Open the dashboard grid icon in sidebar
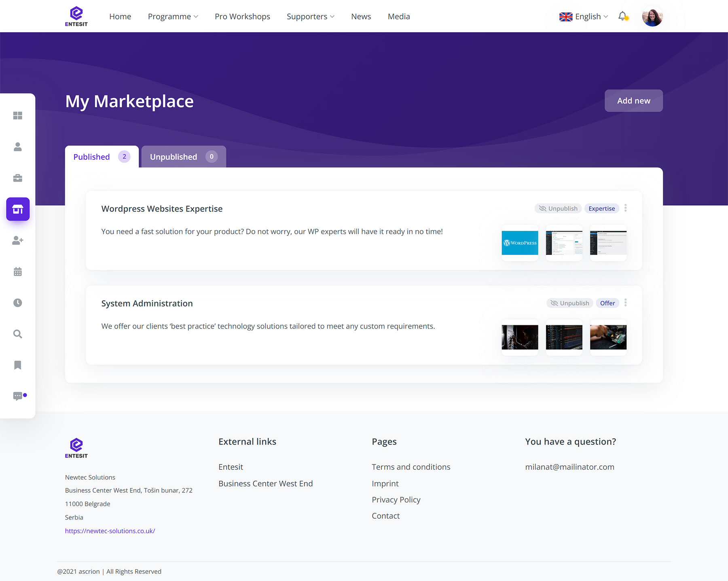The image size is (728, 581). [x=18, y=116]
